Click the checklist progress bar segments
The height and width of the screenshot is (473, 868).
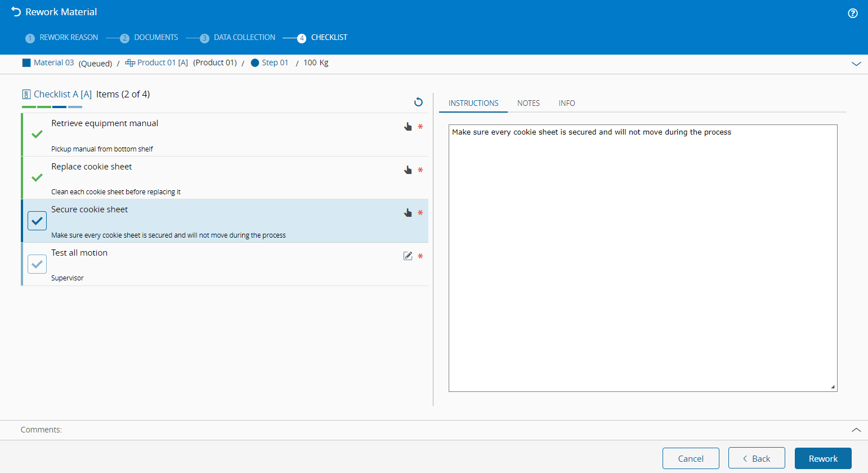click(x=52, y=106)
